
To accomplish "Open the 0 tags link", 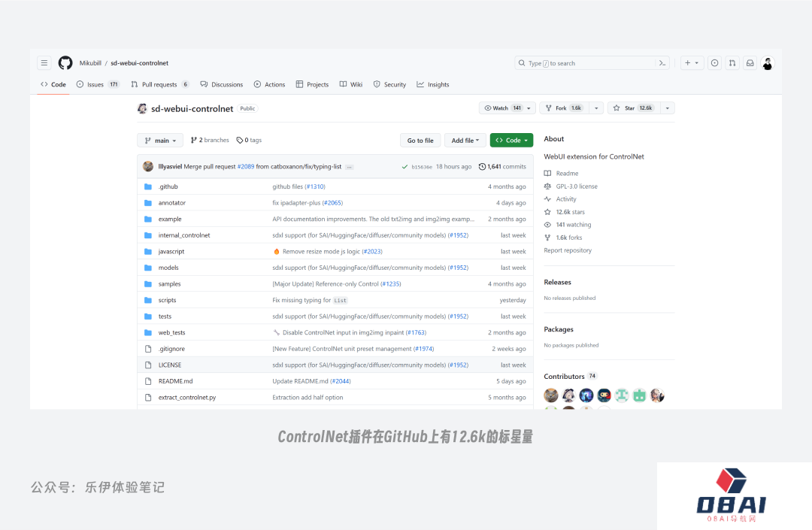I will click(249, 141).
